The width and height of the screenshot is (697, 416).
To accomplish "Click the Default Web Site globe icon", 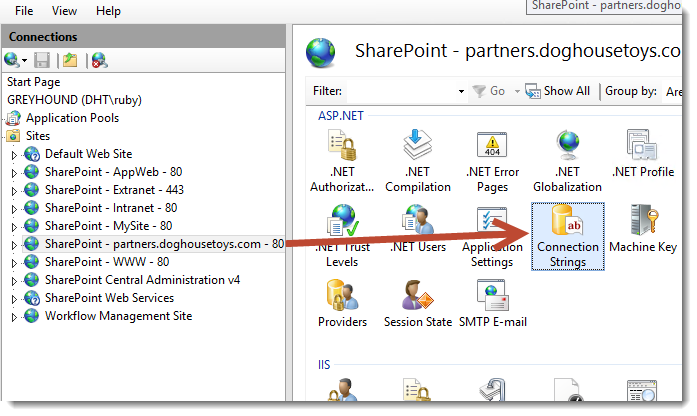I will (x=32, y=154).
